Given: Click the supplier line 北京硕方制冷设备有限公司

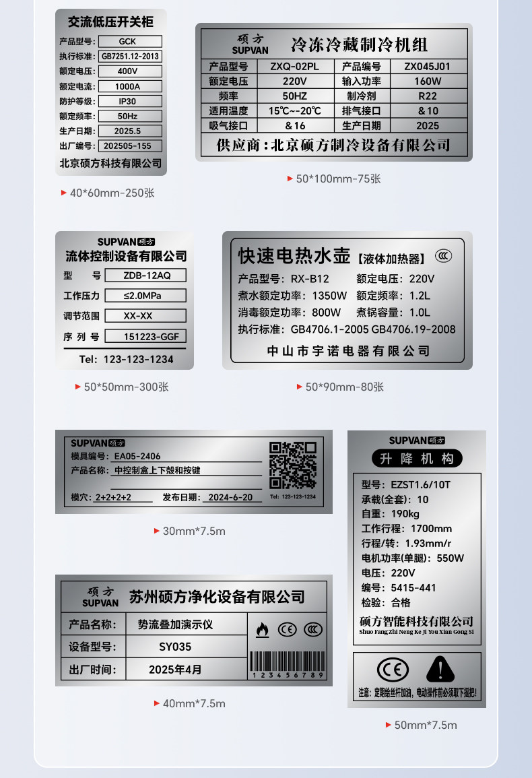Looking at the screenshot, I should point(333,145).
